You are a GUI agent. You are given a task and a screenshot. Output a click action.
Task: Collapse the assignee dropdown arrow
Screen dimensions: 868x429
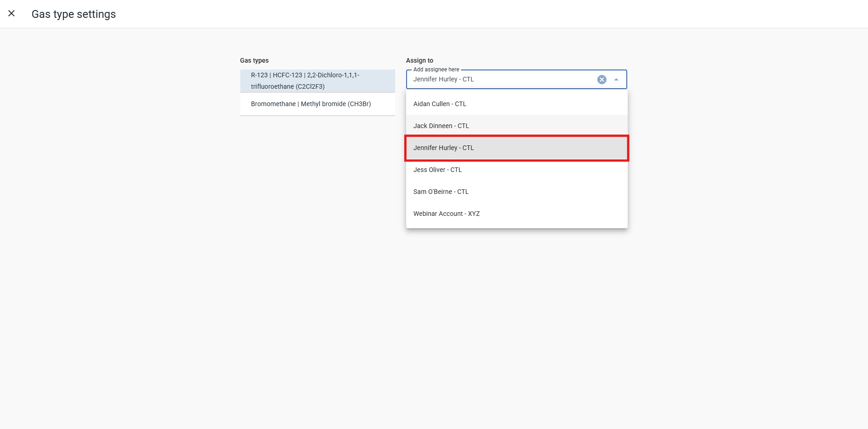pos(616,80)
